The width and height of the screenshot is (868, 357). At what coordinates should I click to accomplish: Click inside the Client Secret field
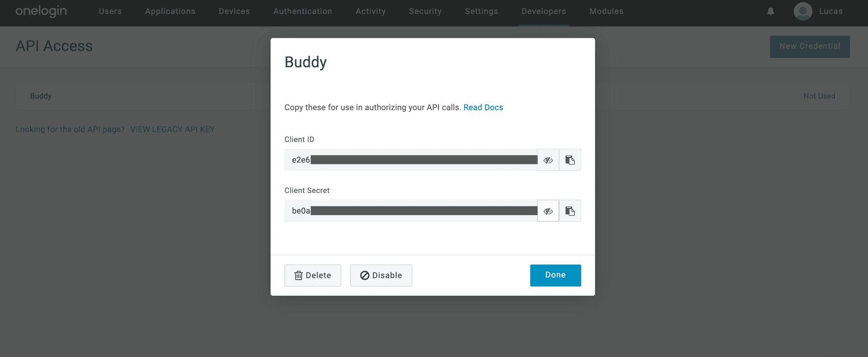click(x=410, y=211)
